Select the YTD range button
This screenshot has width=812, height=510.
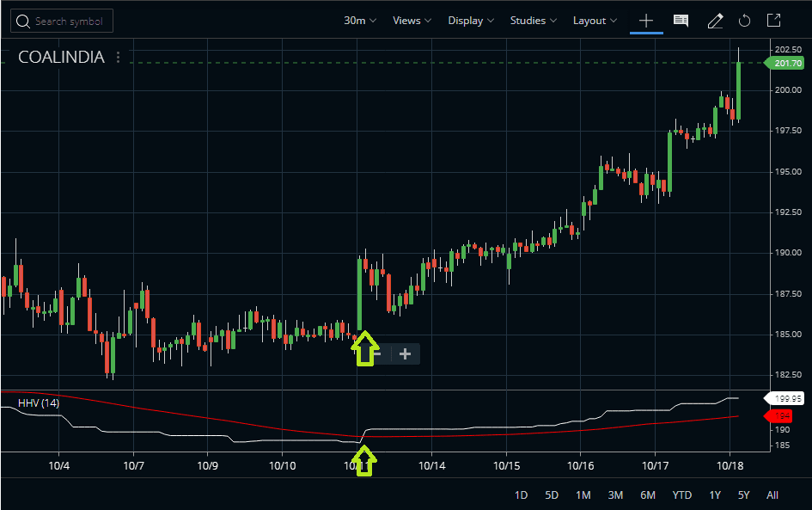pyautogui.click(x=681, y=495)
